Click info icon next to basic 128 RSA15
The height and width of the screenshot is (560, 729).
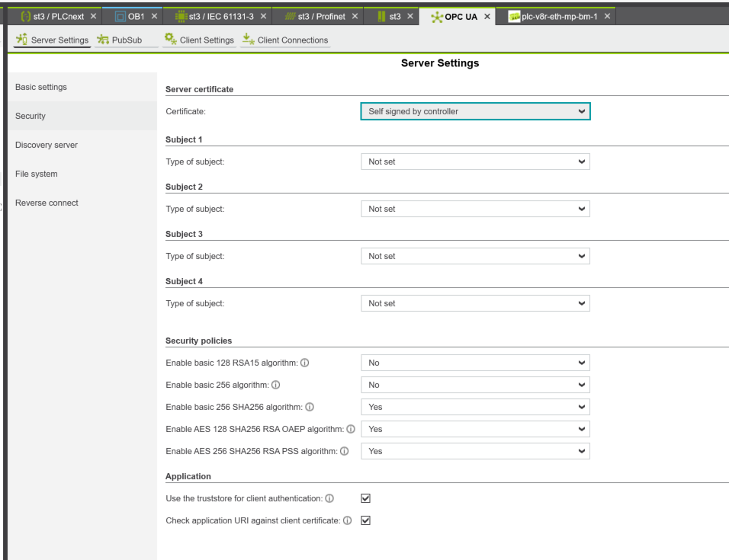(304, 363)
